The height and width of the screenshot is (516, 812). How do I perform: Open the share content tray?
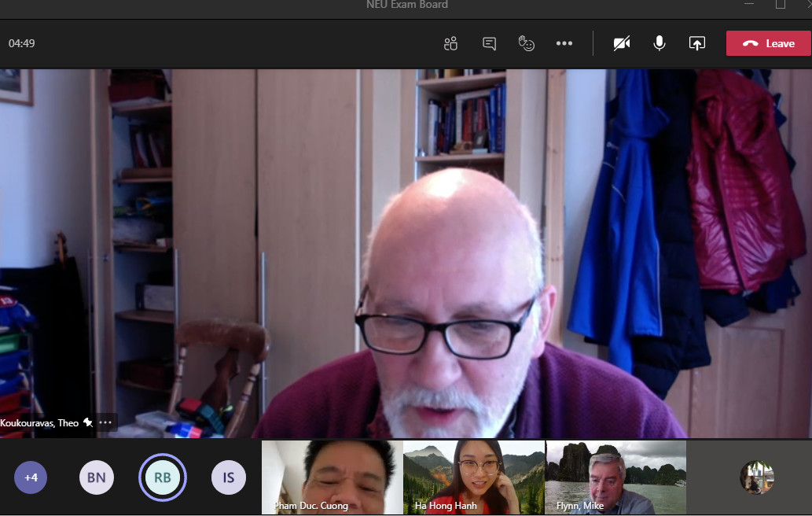[697, 43]
